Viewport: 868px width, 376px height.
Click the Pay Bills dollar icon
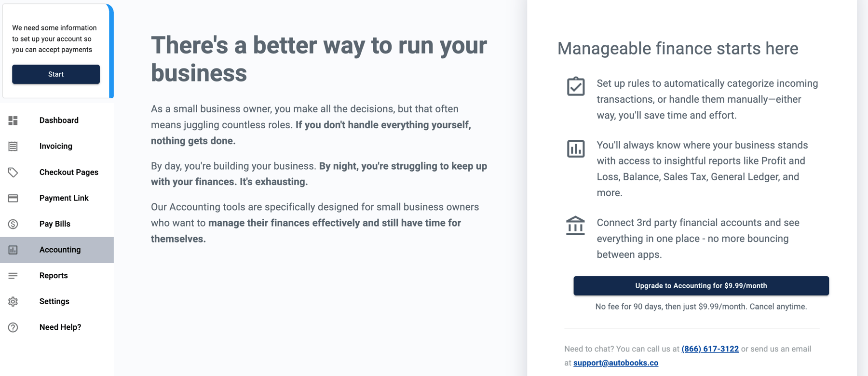pyautogui.click(x=13, y=224)
